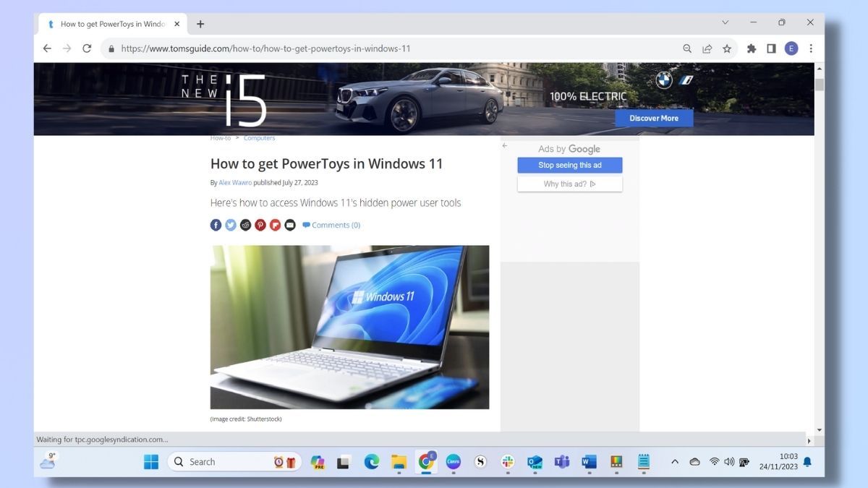Open the browser tab list dropdown arrow
The width and height of the screenshot is (868, 488).
(x=725, y=22)
